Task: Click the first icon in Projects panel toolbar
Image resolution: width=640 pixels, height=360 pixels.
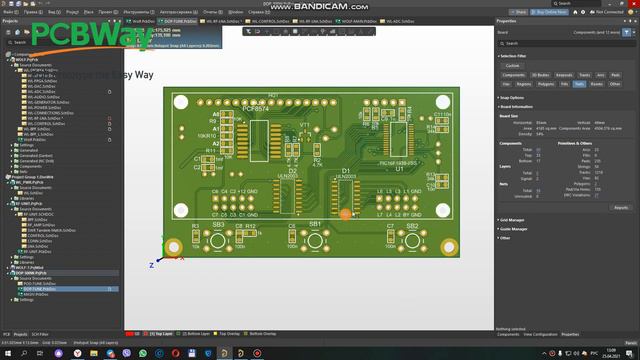Action: 8,32
